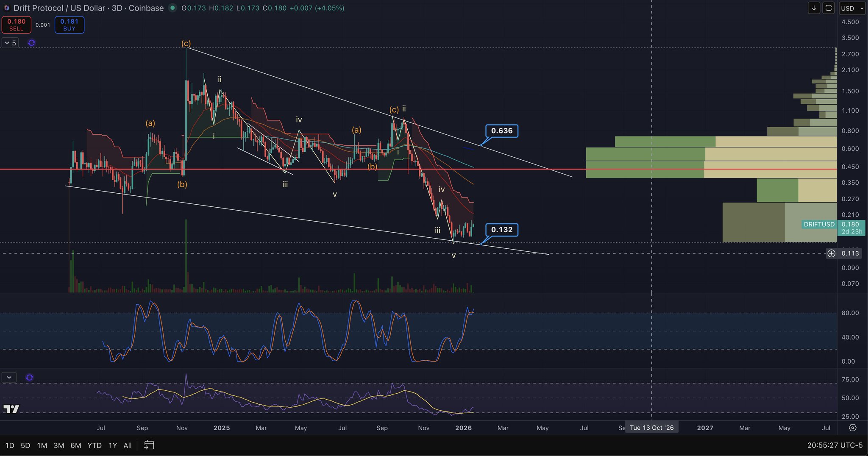This screenshot has height=456, width=868.
Task: Click the down-arrow button next to the USD selector
Action: click(x=814, y=8)
